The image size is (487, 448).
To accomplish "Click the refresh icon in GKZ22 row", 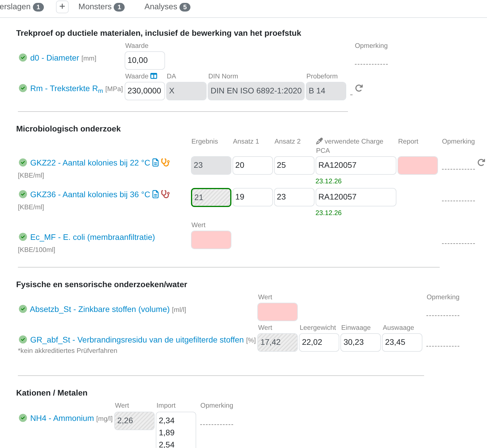I will [x=481, y=163].
